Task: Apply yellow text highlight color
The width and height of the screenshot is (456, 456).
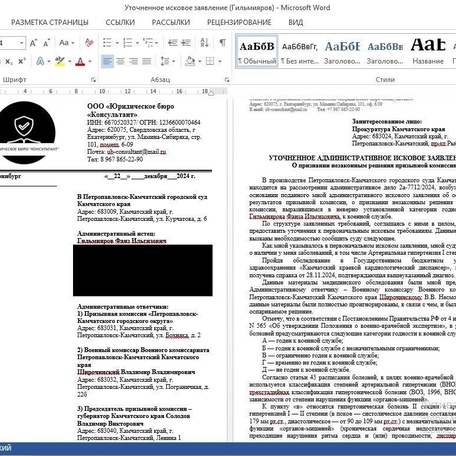Action: (x=60, y=61)
